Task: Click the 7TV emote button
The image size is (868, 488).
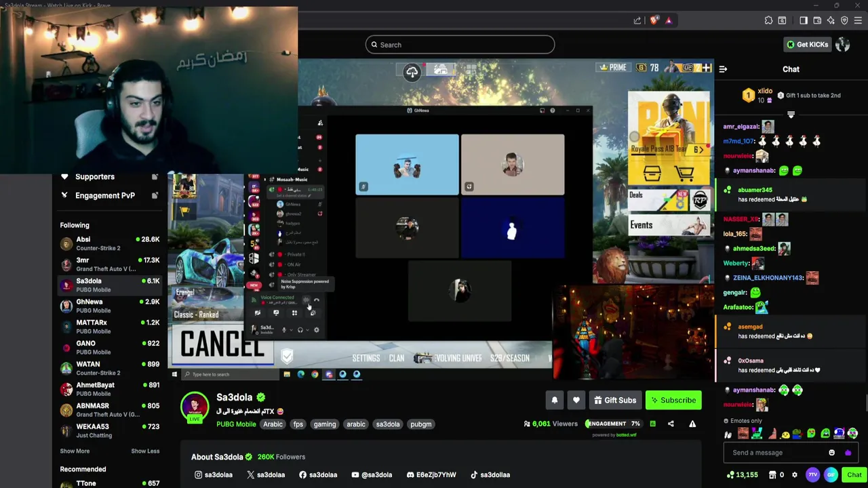Action: coord(812,475)
